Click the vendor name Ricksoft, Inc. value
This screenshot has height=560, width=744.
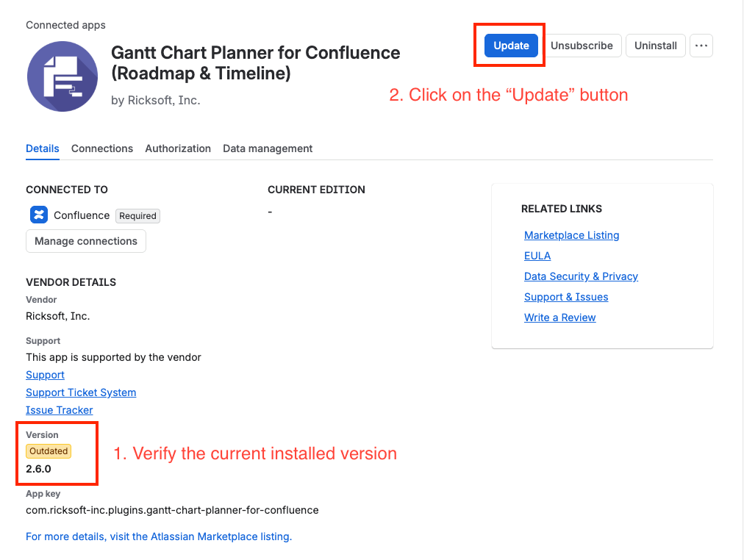point(57,316)
